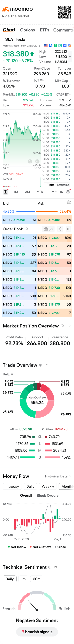Click the QR code in the header
Viewport: 74px width, 644px height.
tap(65, 12)
